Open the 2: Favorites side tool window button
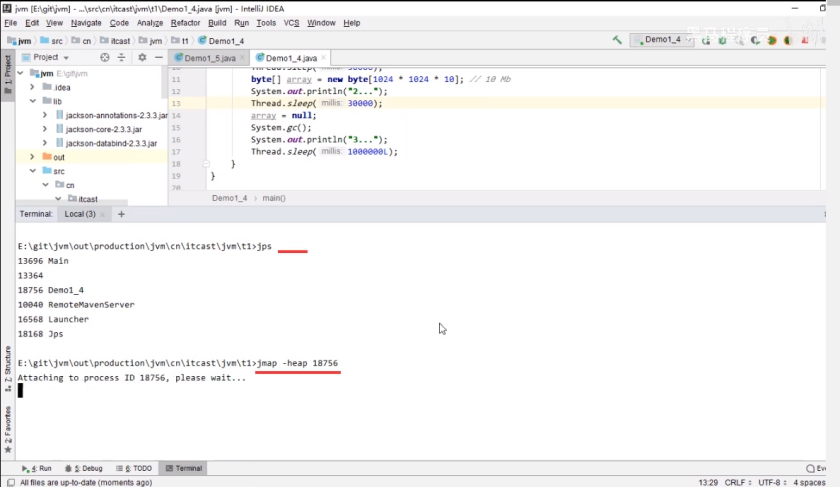840x488 pixels. pos(8,430)
